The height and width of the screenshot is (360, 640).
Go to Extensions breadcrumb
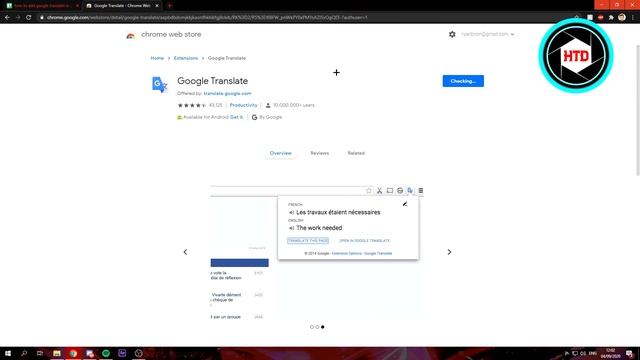[186, 58]
